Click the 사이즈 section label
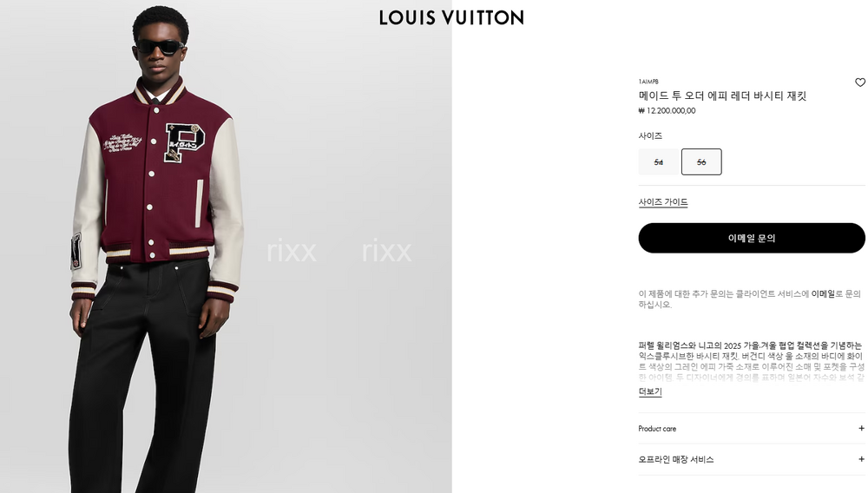Viewport: 868px width, 493px height. point(650,135)
